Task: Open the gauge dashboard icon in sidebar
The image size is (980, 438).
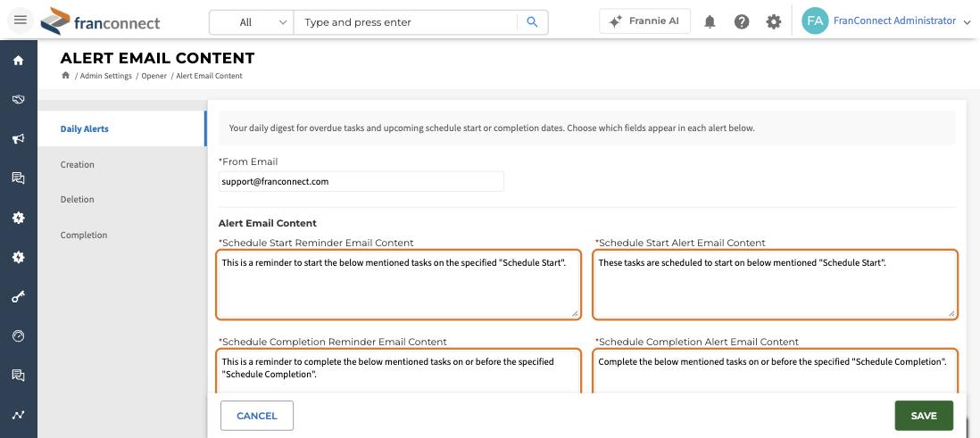Action: pos(18,336)
